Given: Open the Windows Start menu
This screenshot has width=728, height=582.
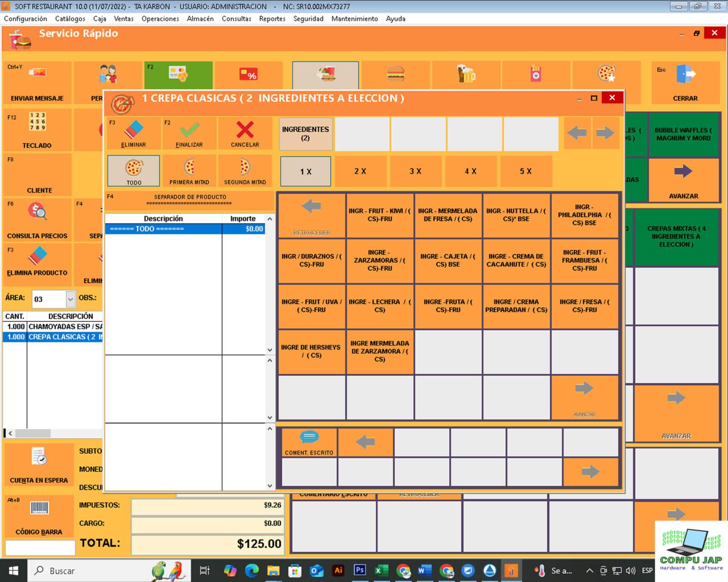Looking at the screenshot, I should [x=13, y=571].
